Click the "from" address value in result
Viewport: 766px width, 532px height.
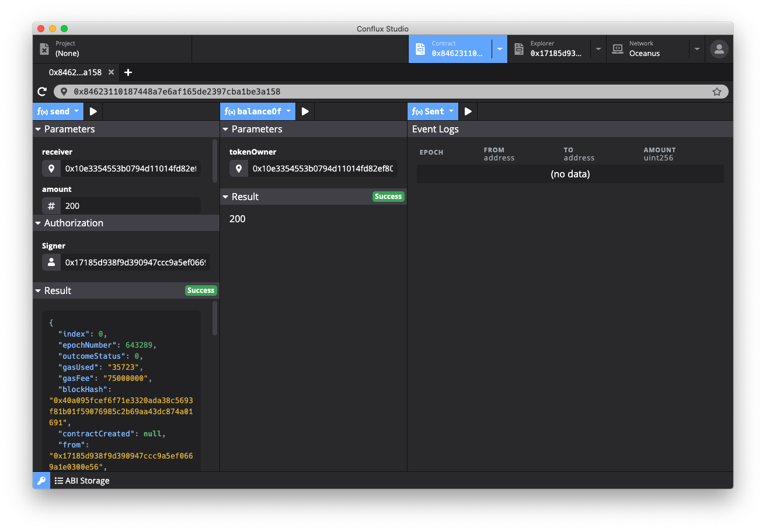tap(121, 461)
